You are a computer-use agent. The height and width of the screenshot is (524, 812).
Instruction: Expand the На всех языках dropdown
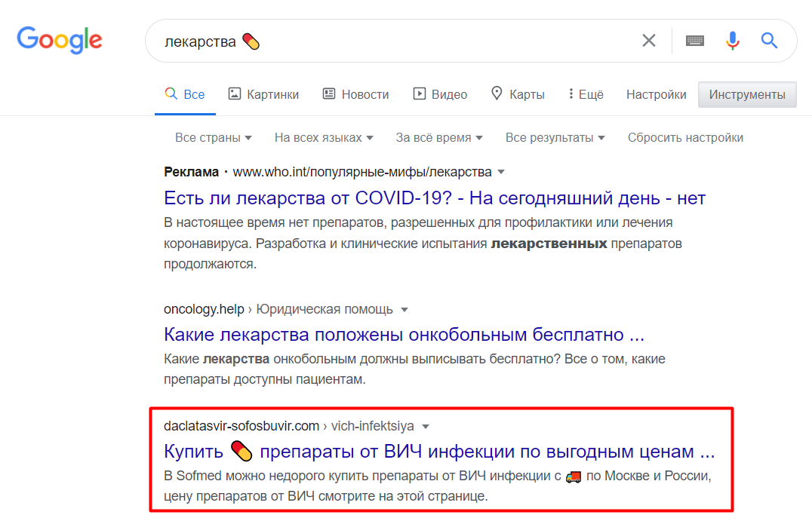[x=324, y=137]
